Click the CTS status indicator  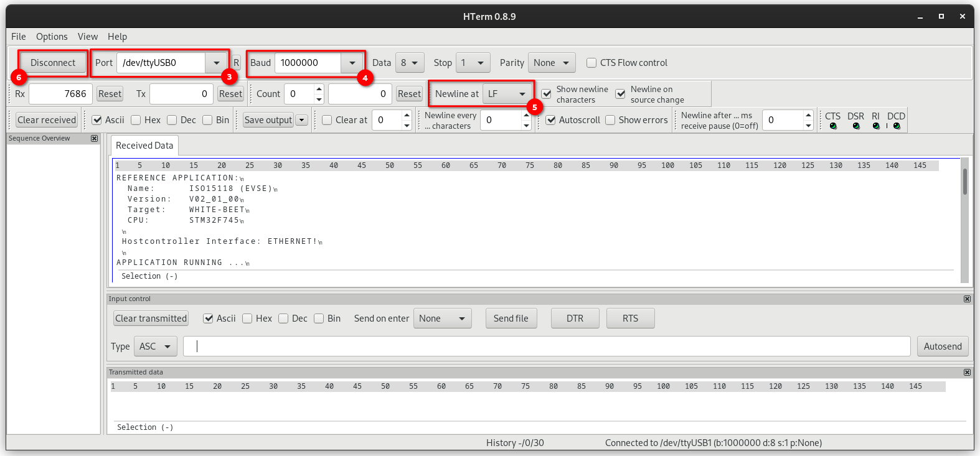point(833,126)
